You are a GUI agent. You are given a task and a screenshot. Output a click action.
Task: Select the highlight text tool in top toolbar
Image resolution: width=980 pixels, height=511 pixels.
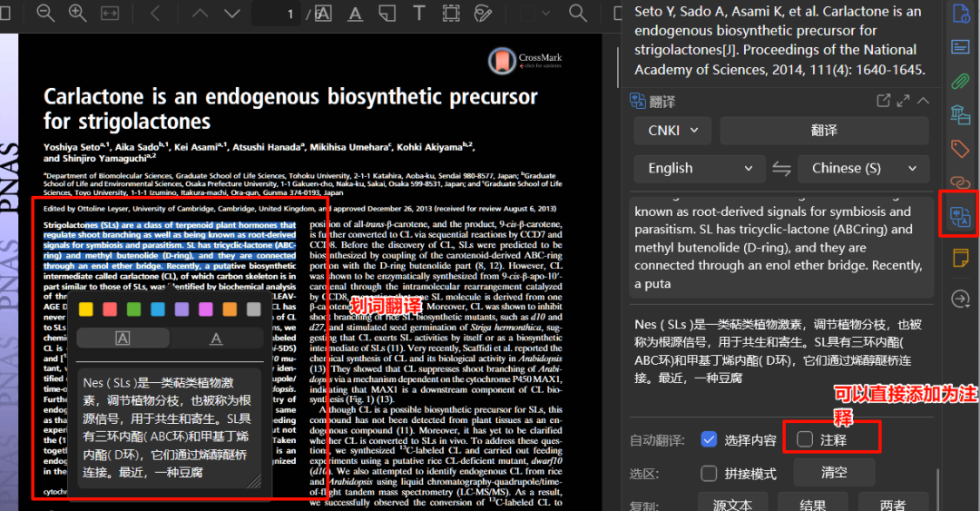tap(323, 13)
